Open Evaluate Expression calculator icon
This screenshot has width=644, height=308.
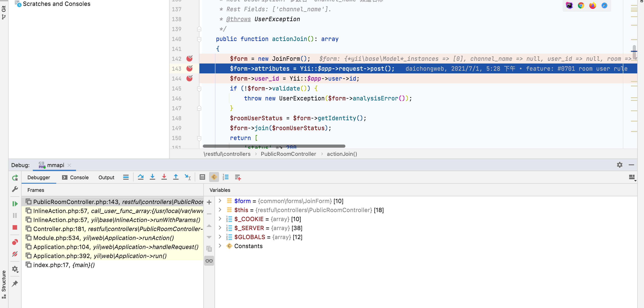[202, 177]
